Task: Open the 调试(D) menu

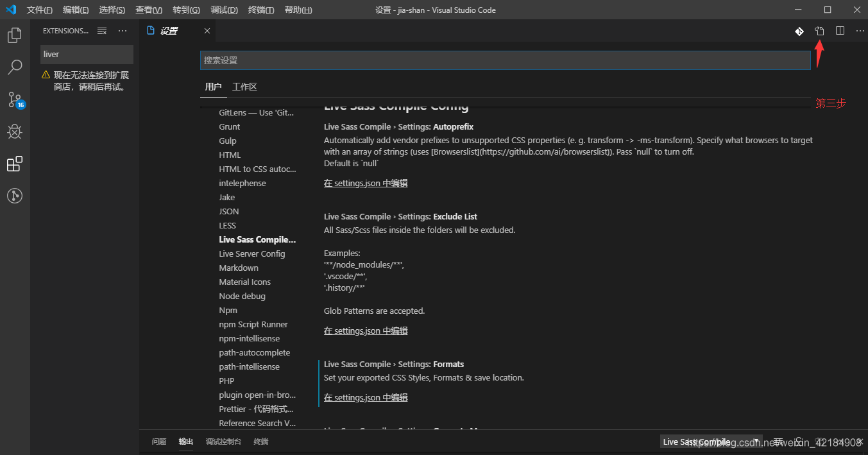Action: pyautogui.click(x=224, y=10)
